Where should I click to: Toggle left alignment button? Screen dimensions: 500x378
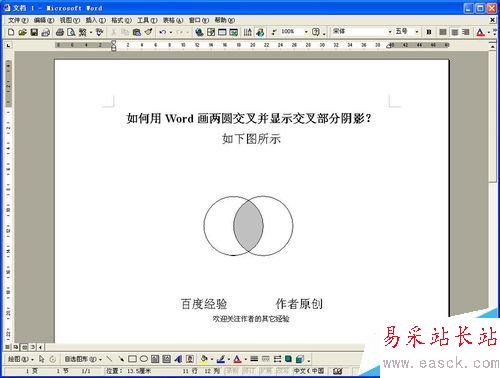[443, 32]
